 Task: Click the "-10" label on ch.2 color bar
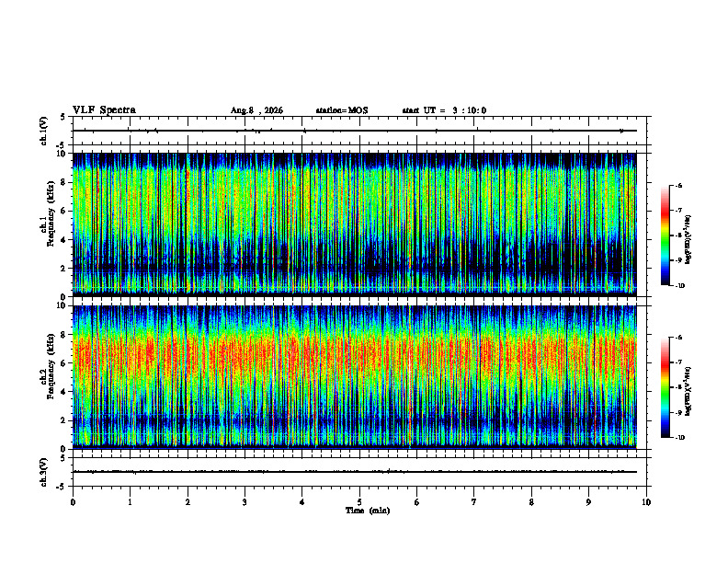pos(679,438)
